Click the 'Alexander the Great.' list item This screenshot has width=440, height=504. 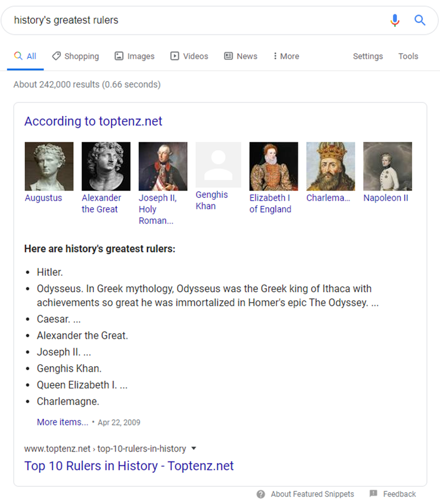[x=82, y=335]
